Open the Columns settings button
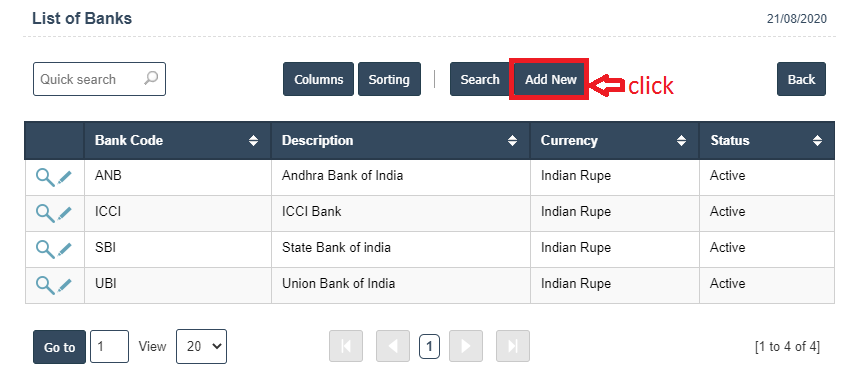 pos(318,79)
